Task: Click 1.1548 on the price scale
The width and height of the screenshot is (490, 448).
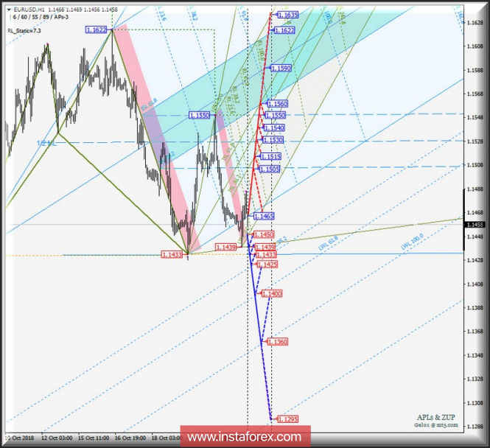Action: click(x=475, y=118)
